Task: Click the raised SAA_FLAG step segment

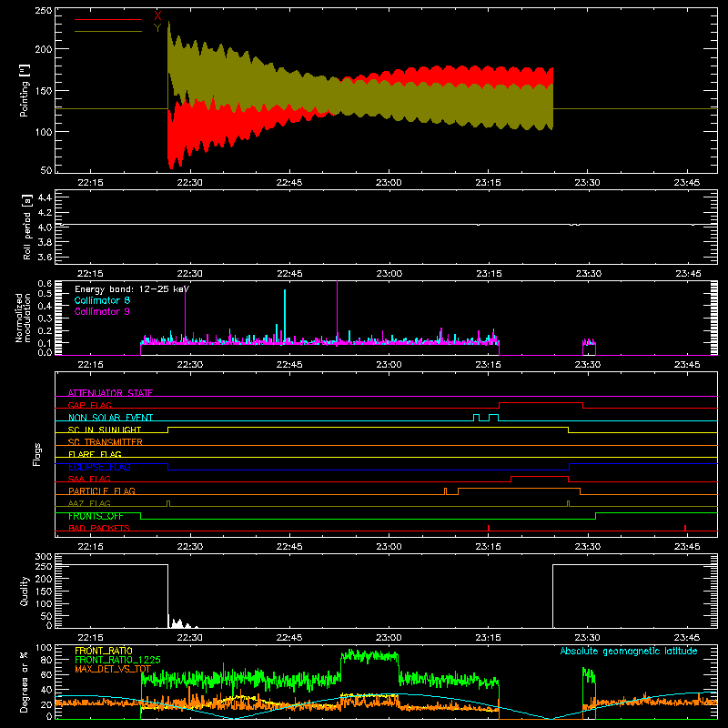Action: click(540, 476)
